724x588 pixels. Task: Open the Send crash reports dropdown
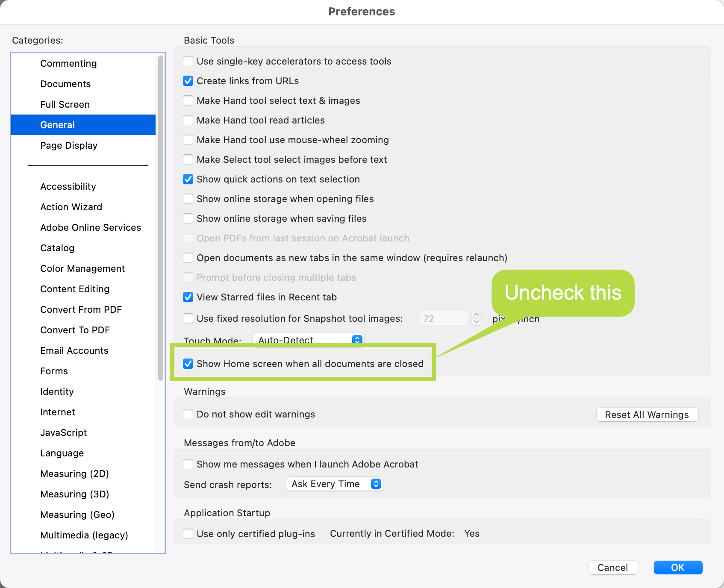[334, 484]
